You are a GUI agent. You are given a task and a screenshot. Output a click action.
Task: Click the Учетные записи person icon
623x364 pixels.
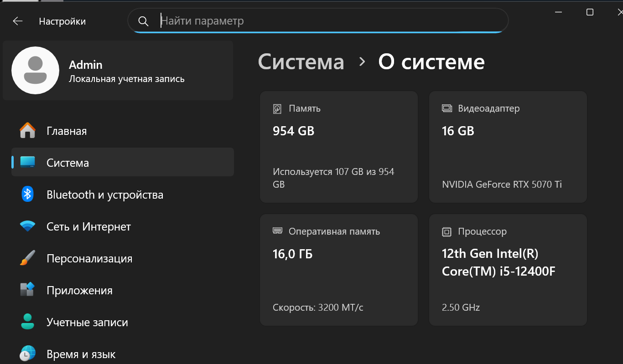pyautogui.click(x=28, y=322)
